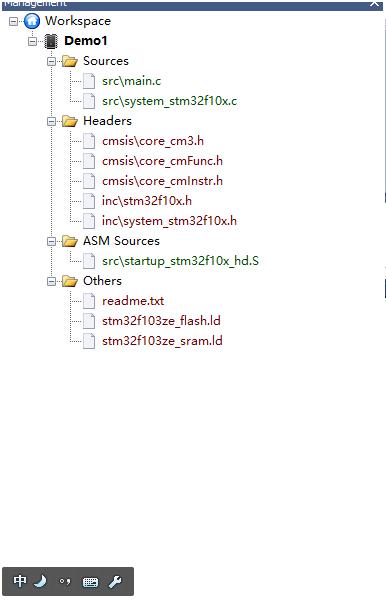This screenshot has height=608, width=386.
Task: Click file icon beside startup_stm32f10x_hd.S
Action: pyautogui.click(x=89, y=261)
